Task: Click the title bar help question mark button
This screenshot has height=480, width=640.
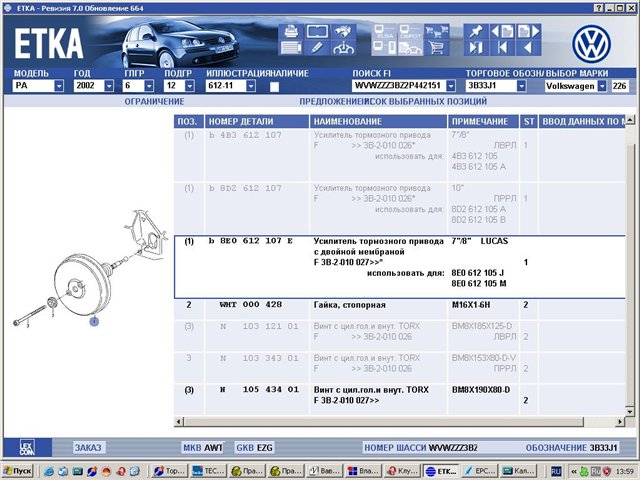Action: point(599,8)
